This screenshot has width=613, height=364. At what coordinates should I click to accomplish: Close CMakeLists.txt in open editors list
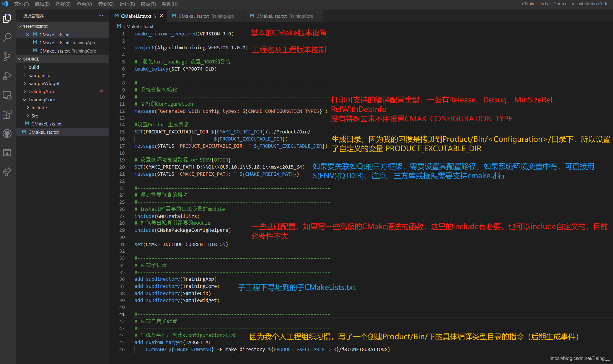pyautogui.click(x=27, y=35)
